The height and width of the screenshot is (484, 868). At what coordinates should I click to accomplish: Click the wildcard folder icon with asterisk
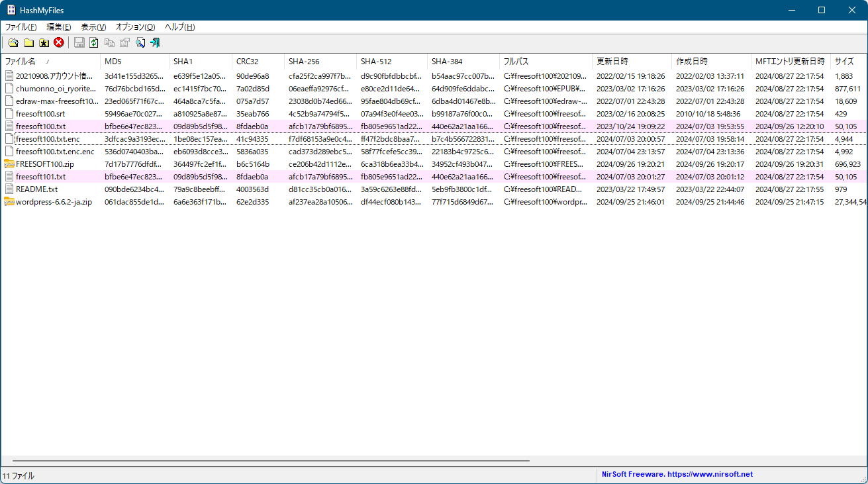[44, 43]
